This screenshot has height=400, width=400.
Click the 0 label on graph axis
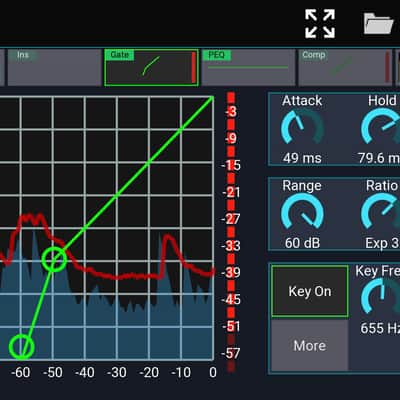pos(213,372)
